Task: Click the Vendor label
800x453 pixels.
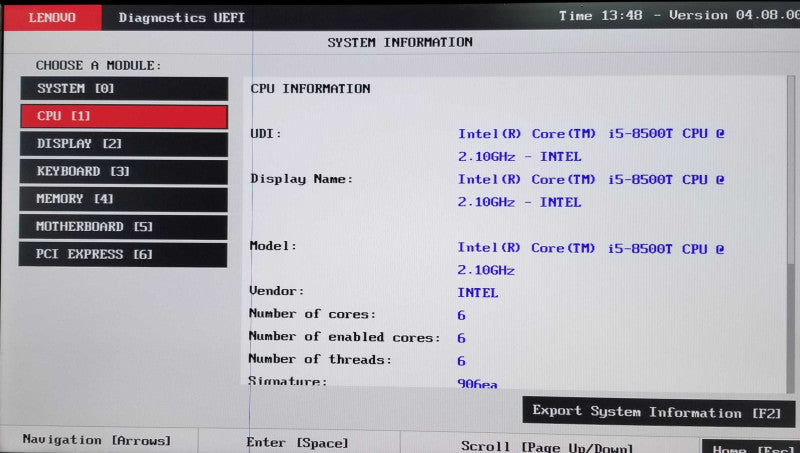Action: 277,291
